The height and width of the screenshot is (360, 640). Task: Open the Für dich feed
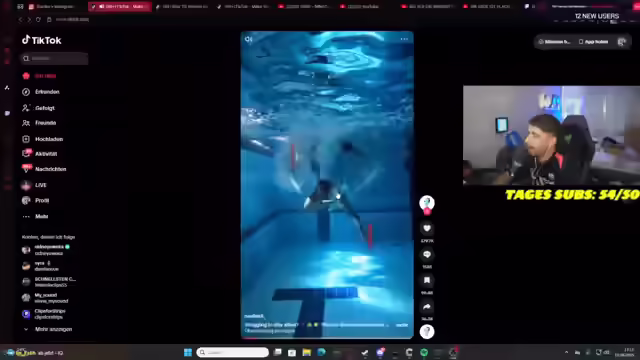(x=40, y=76)
